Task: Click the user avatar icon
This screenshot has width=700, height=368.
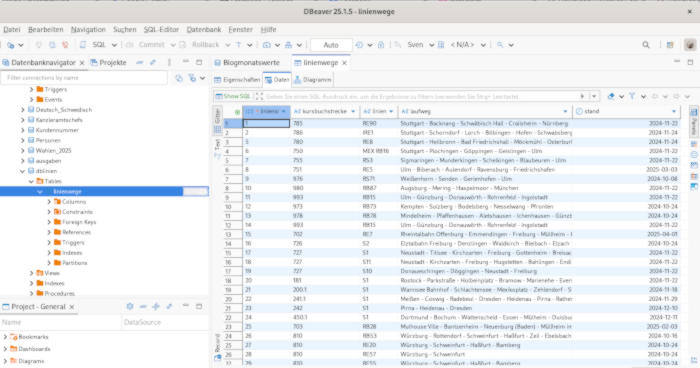Action: pyautogui.click(x=690, y=45)
